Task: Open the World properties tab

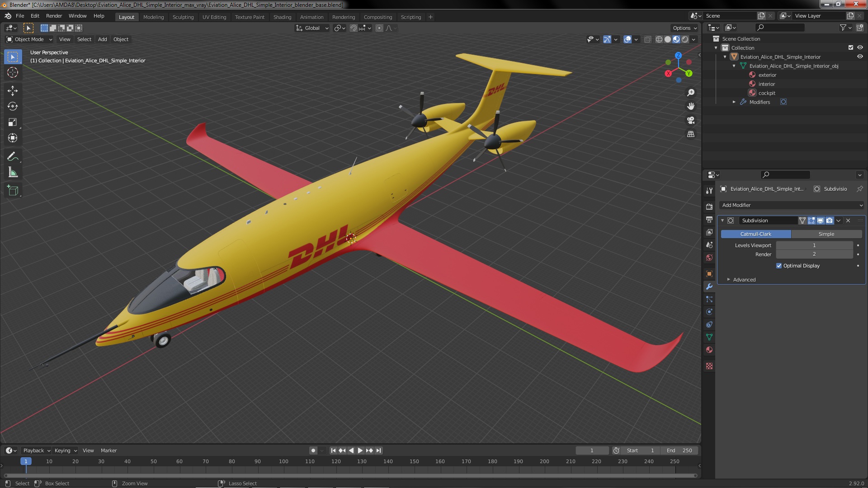Action: tap(709, 258)
